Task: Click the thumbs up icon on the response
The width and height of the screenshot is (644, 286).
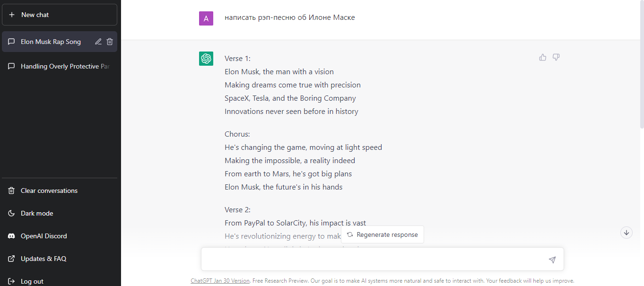Action: pyautogui.click(x=543, y=57)
